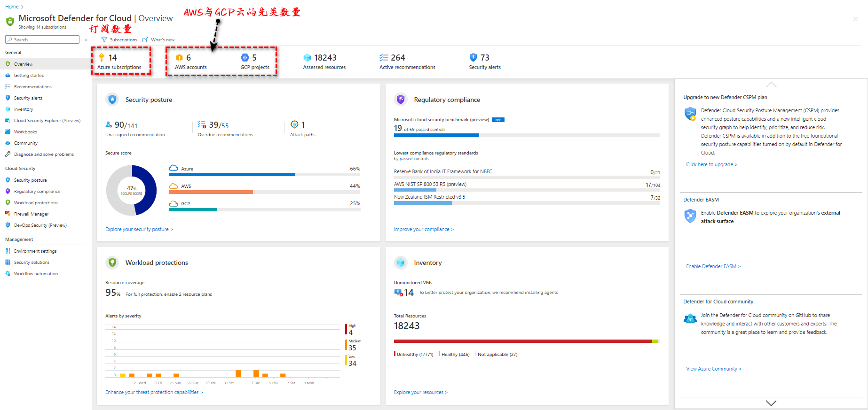This screenshot has width=868, height=410.
Task: Click the Total Resources health bar
Action: [x=527, y=341]
